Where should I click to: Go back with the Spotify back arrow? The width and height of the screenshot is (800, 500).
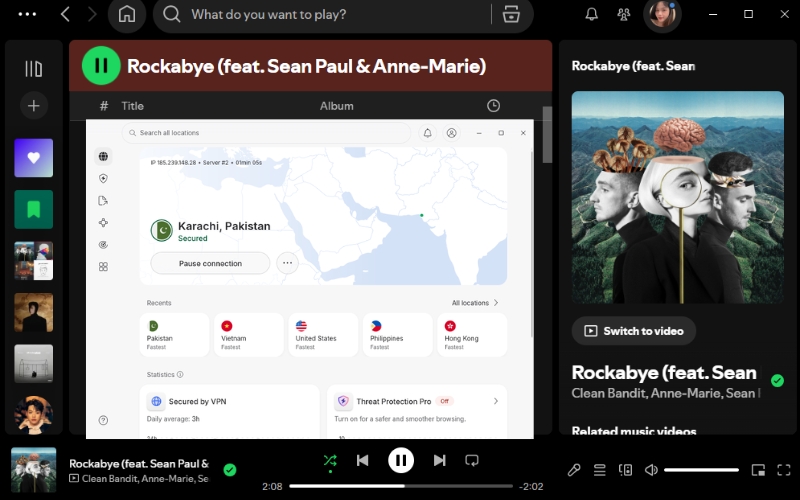[x=65, y=14]
